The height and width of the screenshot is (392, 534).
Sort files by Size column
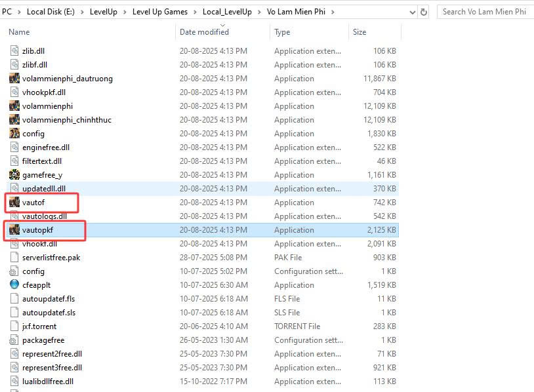click(x=359, y=32)
